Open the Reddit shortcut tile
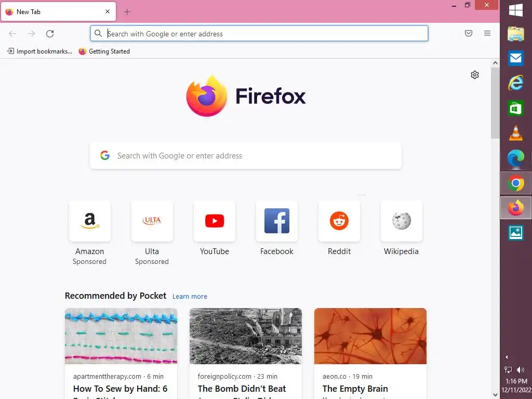The width and height of the screenshot is (532, 399). click(x=339, y=221)
